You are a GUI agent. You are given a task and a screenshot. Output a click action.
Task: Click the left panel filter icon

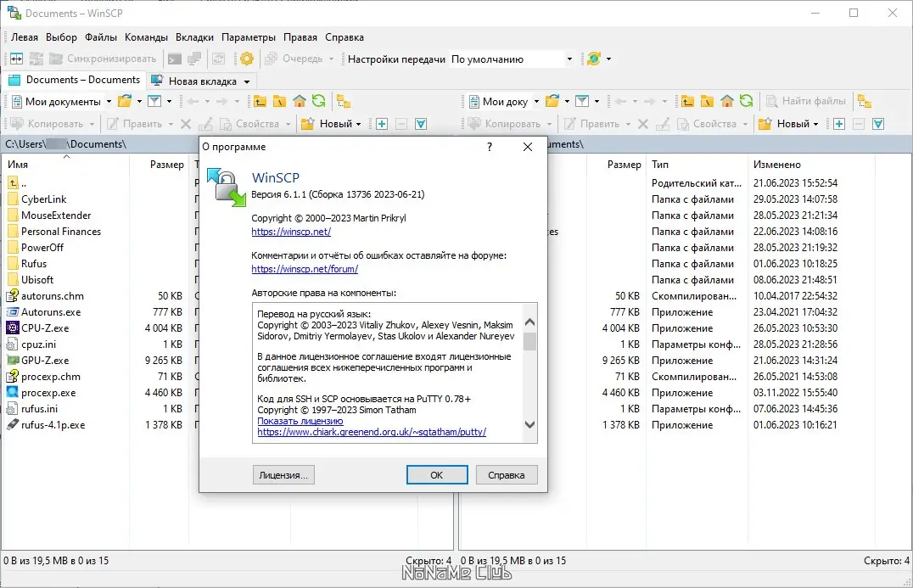(x=154, y=101)
